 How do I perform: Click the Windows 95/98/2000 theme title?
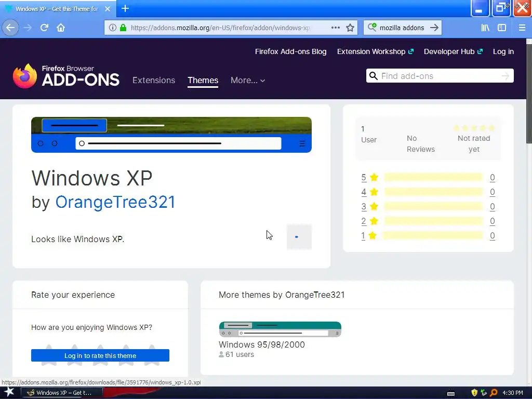[262, 344]
